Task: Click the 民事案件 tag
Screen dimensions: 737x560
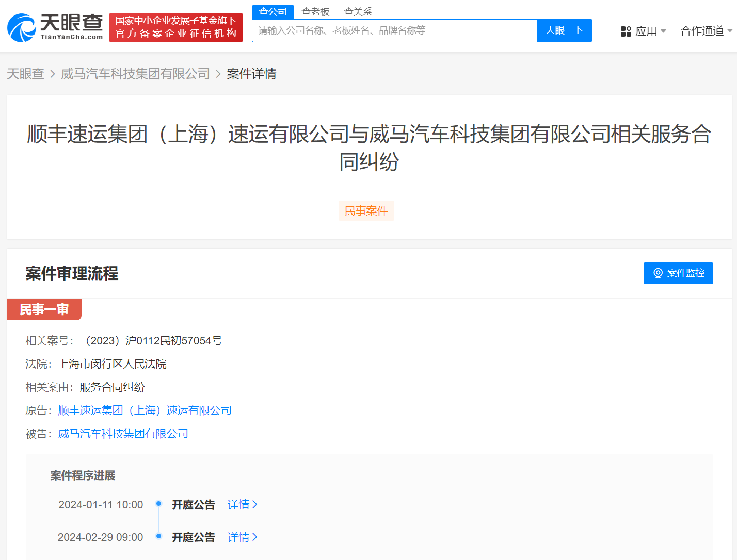Action: (366, 210)
